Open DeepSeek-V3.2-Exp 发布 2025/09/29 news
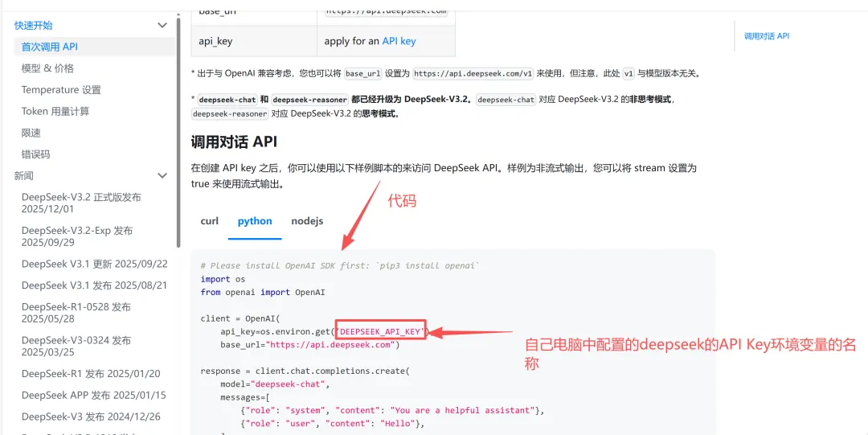This screenshot has width=868, height=435. pyautogui.click(x=77, y=236)
